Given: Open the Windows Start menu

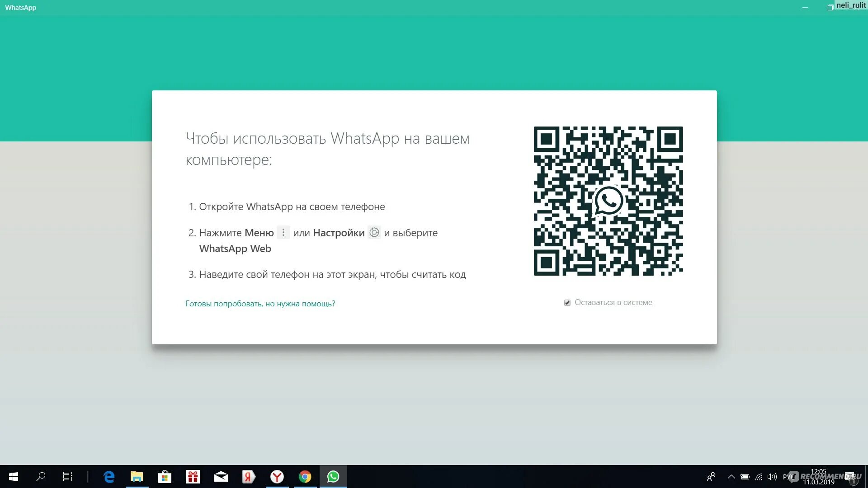Looking at the screenshot, I should pyautogui.click(x=14, y=477).
